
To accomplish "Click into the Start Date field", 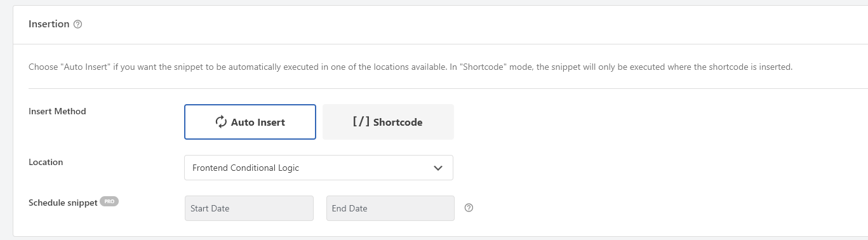I will point(249,208).
